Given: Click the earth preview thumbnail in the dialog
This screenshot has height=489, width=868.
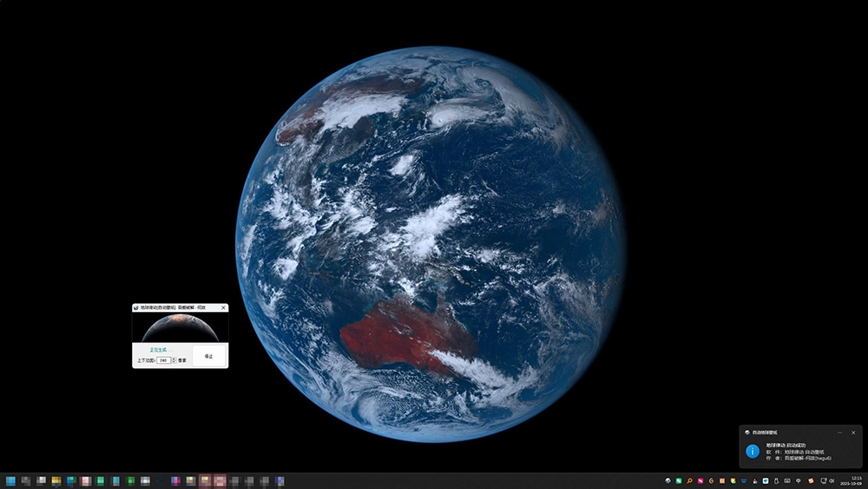Looking at the screenshot, I should [180, 327].
